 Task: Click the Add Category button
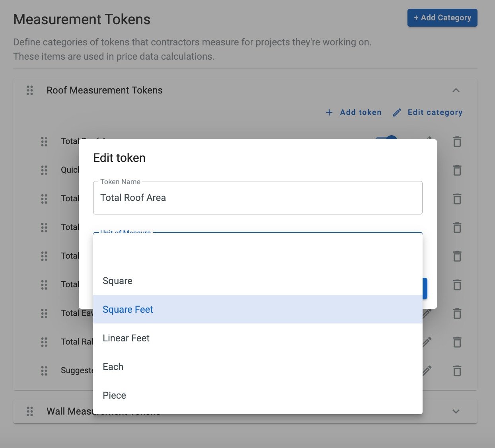click(x=442, y=18)
